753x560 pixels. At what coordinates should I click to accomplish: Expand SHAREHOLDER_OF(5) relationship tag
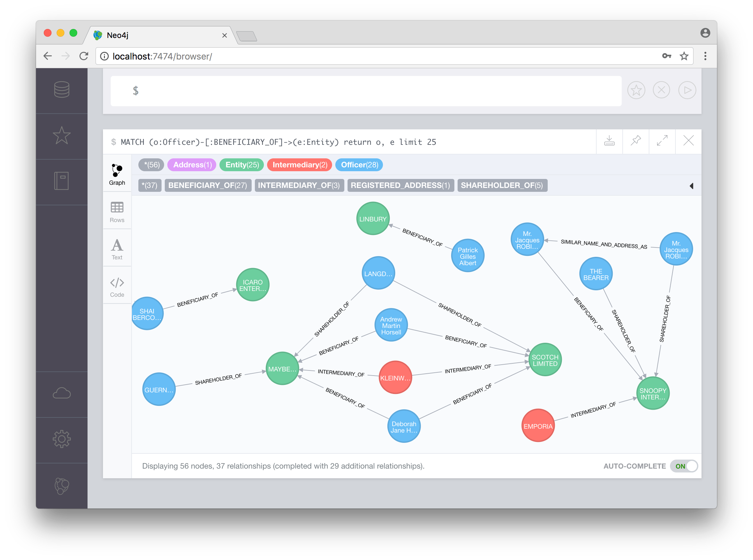tap(502, 186)
